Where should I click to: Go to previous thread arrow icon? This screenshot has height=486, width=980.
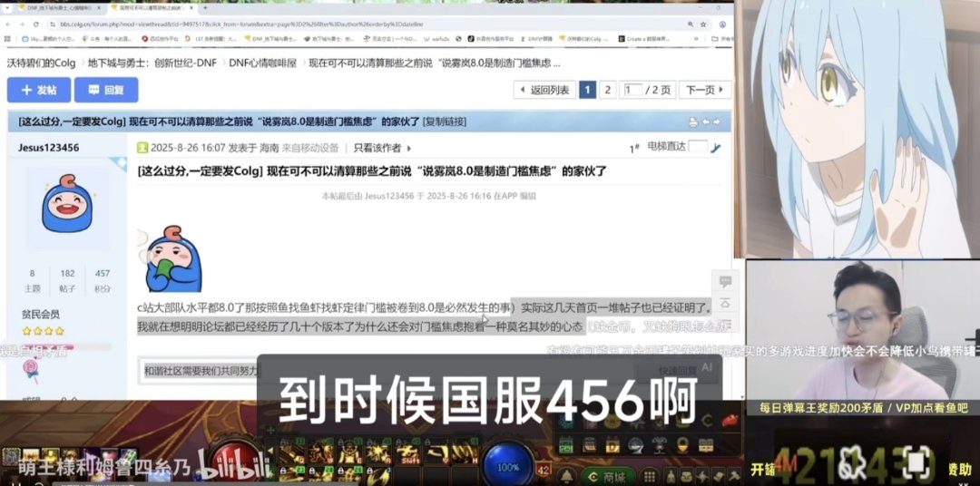[706, 121]
